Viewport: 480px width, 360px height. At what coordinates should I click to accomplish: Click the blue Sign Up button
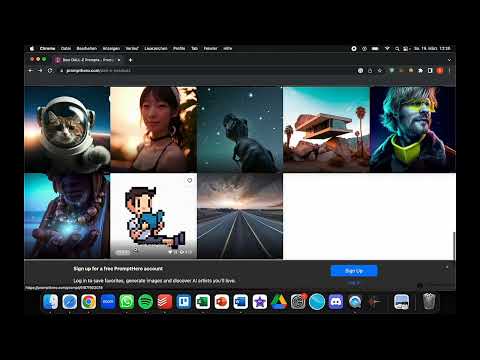[x=354, y=271]
